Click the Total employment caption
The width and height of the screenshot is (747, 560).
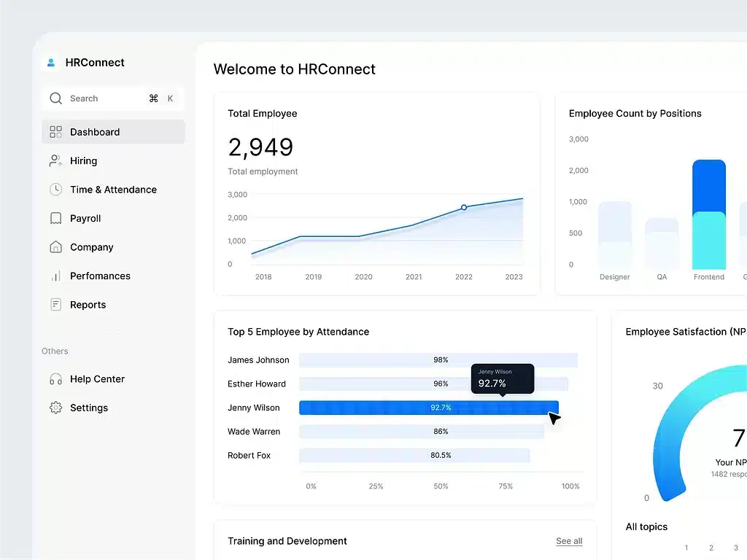(263, 171)
